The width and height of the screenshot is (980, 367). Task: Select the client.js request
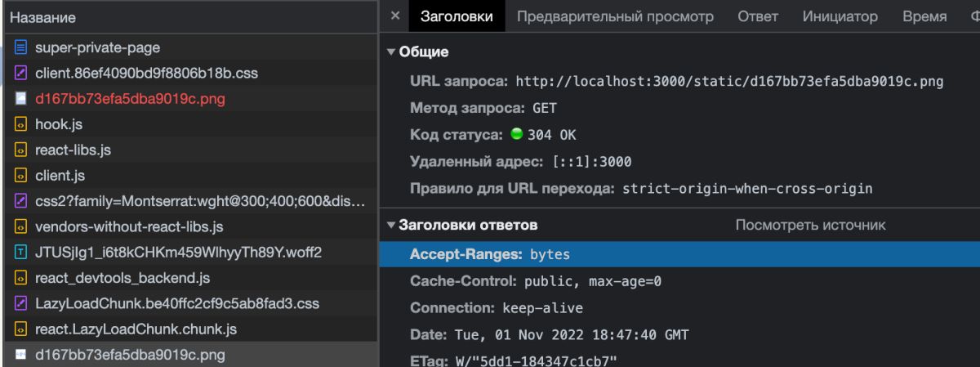click(189, 176)
